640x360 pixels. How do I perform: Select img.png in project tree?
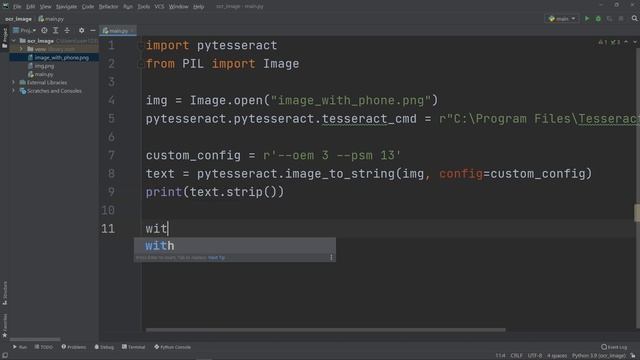[41, 66]
